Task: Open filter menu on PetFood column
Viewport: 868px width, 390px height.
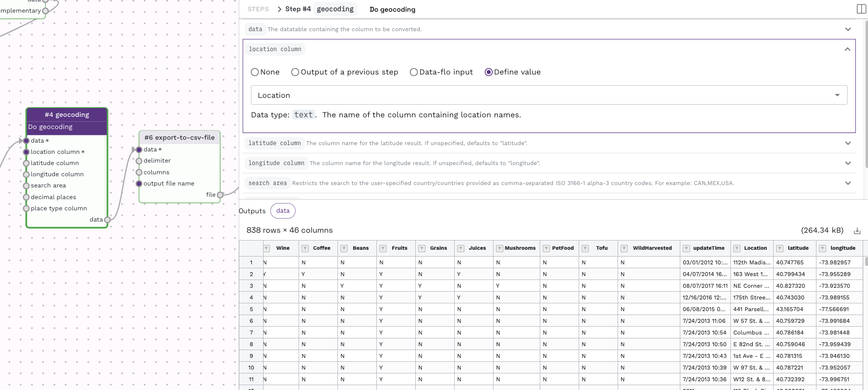Action: 546,248
